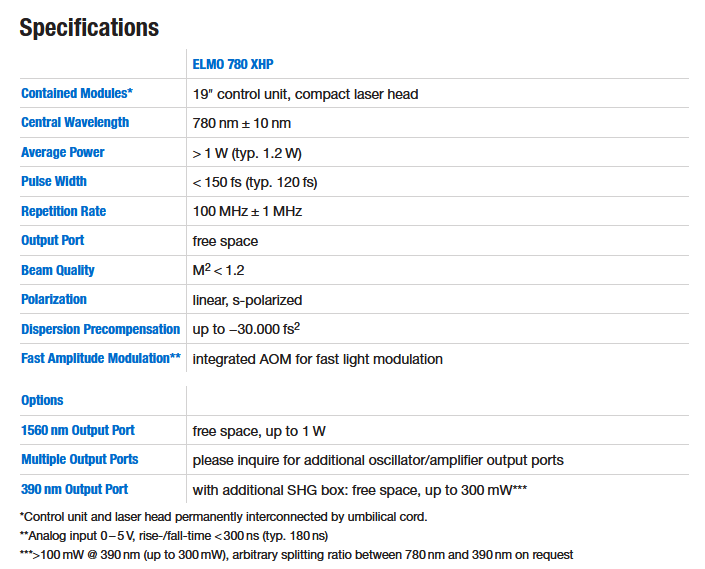705x569 pixels.
Task: Click the linear, s-polarized value
Action: click(247, 300)
